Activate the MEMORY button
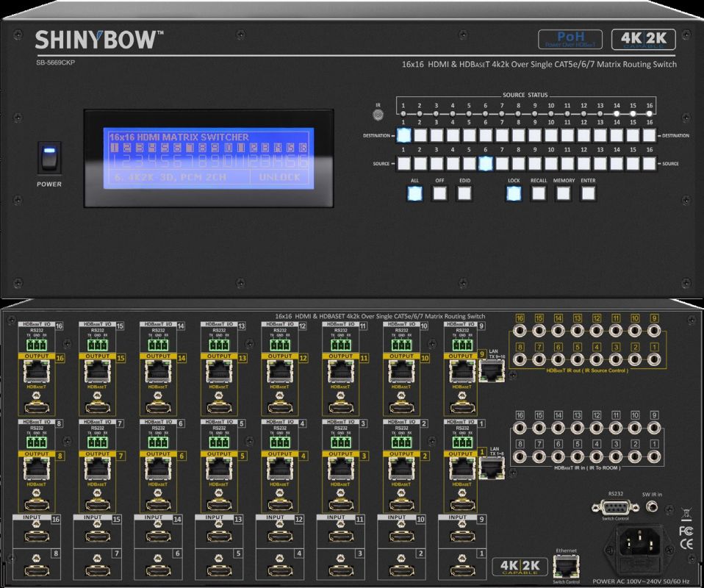This screenshot has width=704, height=588. 564,193
